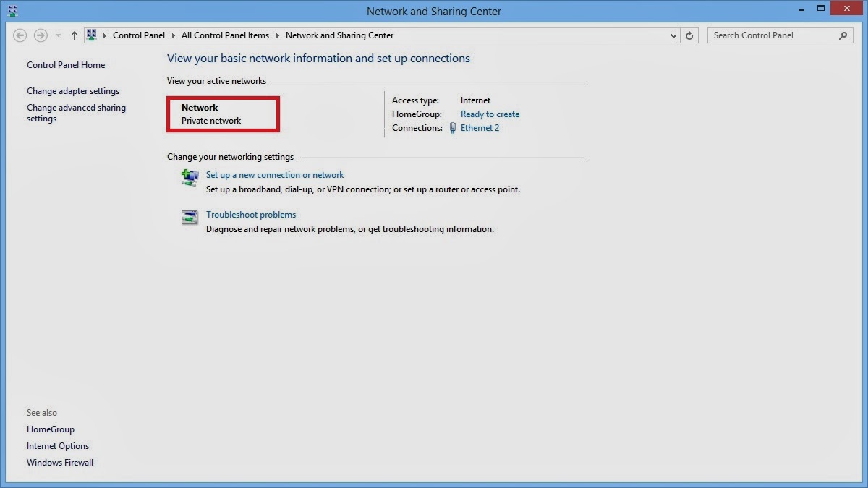
Task: Click the search magnifier icon
Action: click(843, 35)
